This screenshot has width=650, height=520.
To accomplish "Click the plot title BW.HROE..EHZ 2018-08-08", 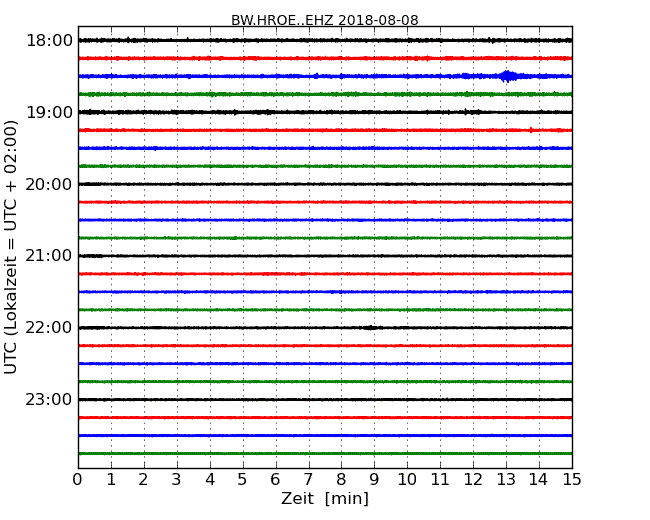I will (325, 20).
